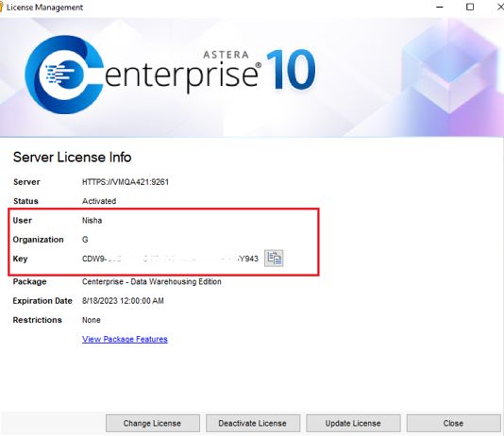The height and width of the screenshot is (436, 504).
Task: Click the Change License button
Action: (152, 423)
